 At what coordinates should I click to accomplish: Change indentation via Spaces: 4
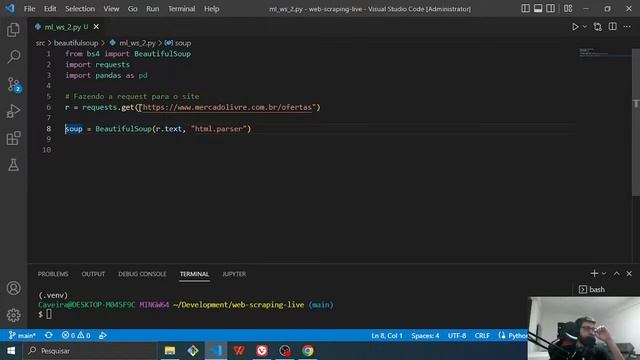tap(425, 336)
